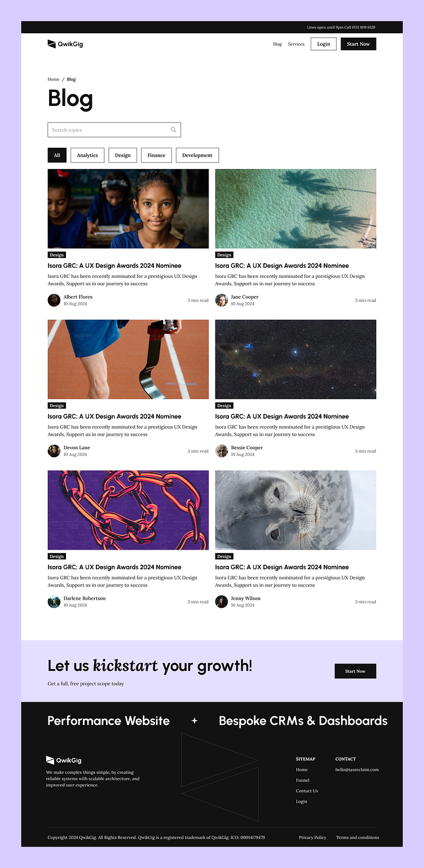The image size is (424, 868).
Task: Click the search magnifier icon
Action: pyautogui.click(x=174, y=130)
